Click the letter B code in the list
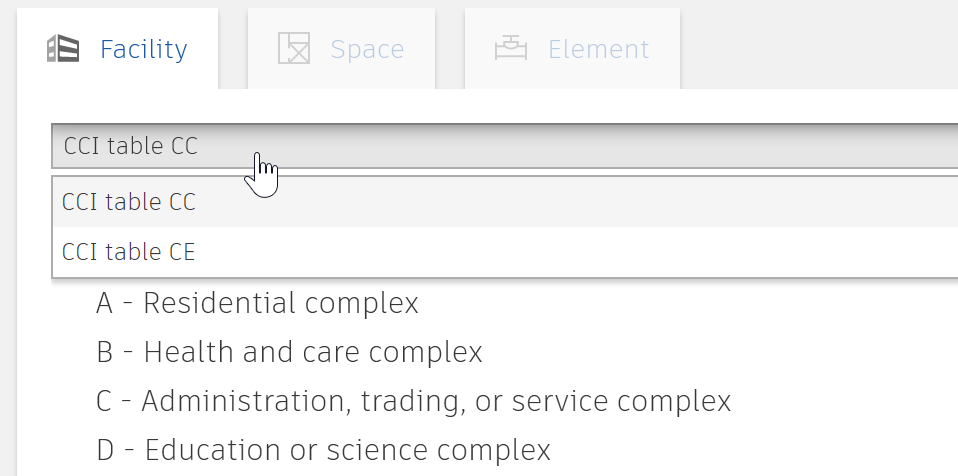Screen dimensions: 958x476 click(104, 352)
